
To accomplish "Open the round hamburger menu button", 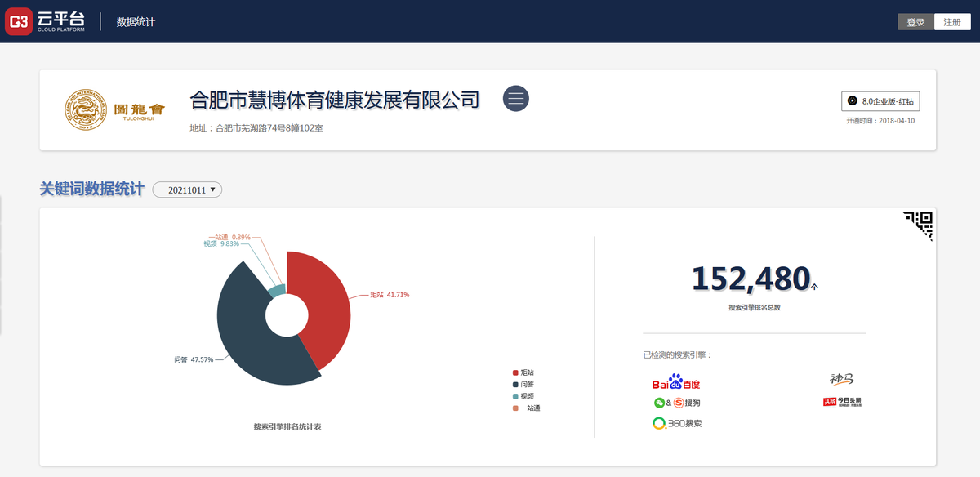I will pos(515,99).
